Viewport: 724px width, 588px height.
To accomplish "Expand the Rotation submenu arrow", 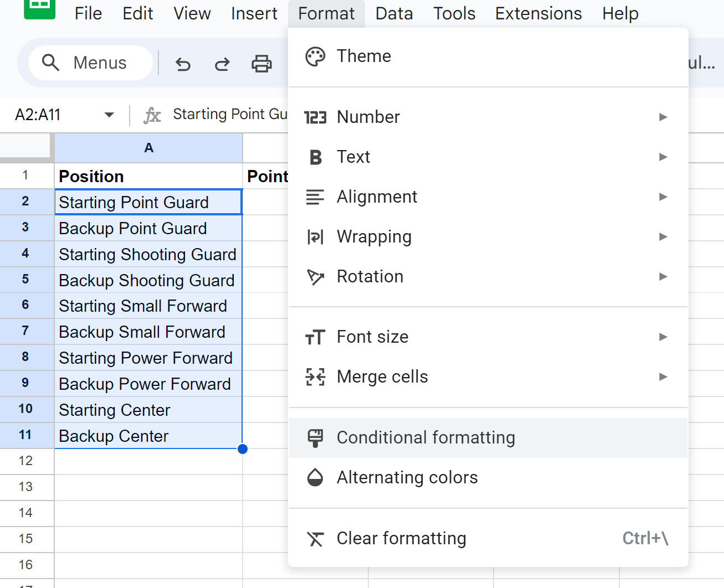I will 663,276.
